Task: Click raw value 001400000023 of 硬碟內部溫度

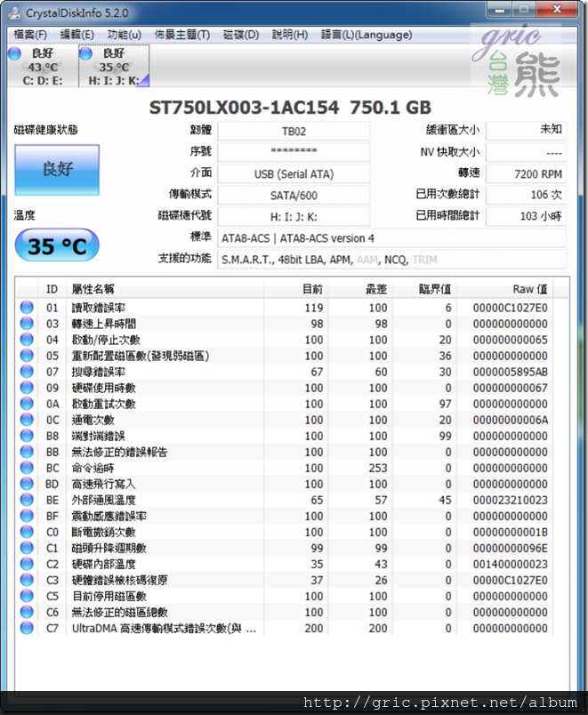Action: [x=510, y=564]
